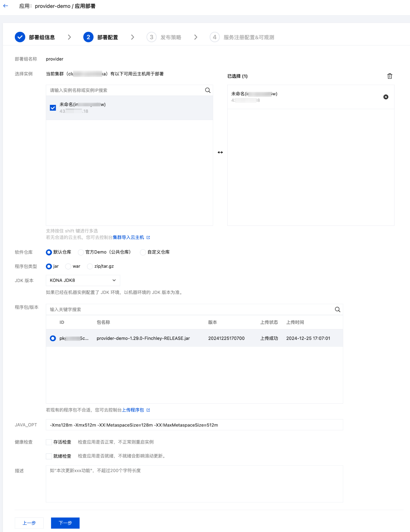Choose jar package type

(x=49, y=266)
